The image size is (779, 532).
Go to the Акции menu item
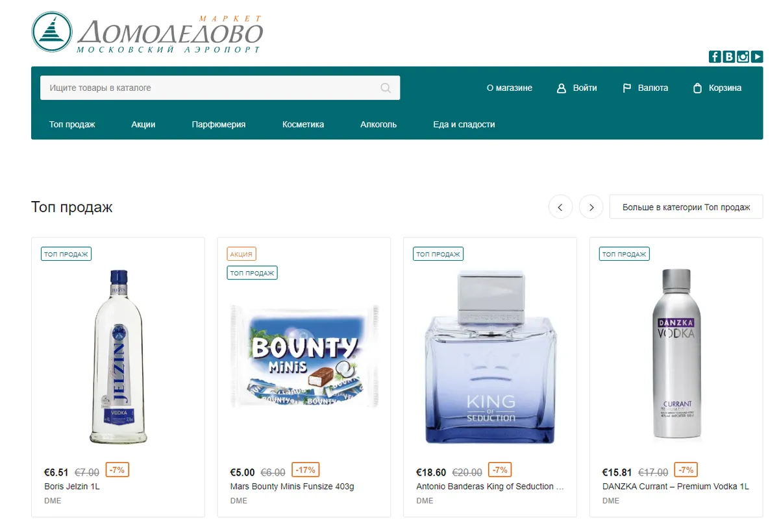click(x=143, y=125)
